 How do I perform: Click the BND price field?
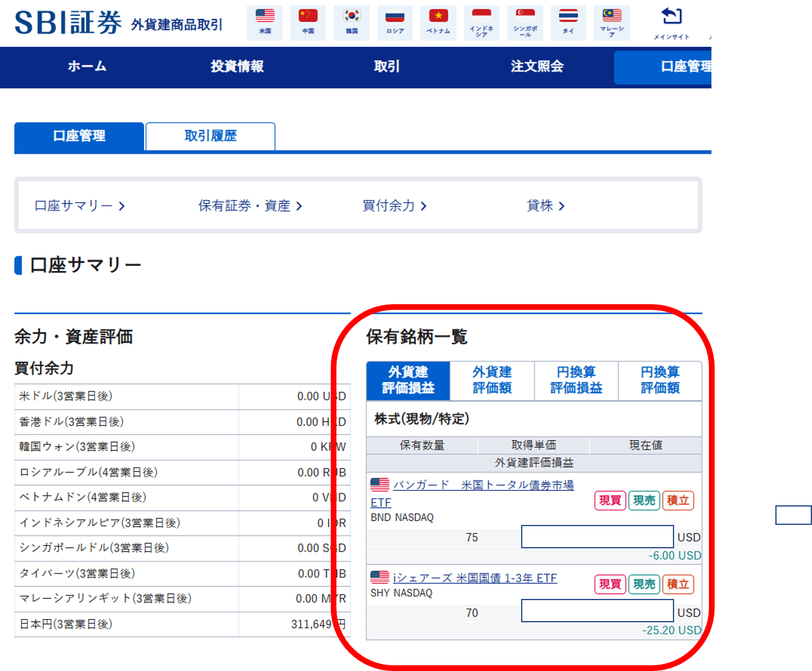[x=598, y=537]
